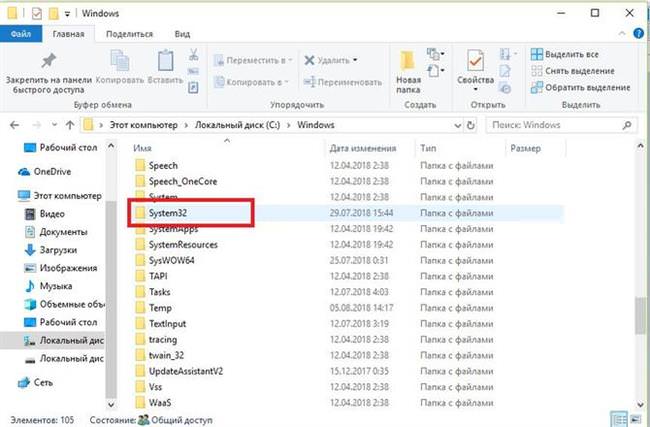Viewport: 650px width, 427px height.
Task: Open the Вид ribbon tab
Action: [x=182, y=34]
